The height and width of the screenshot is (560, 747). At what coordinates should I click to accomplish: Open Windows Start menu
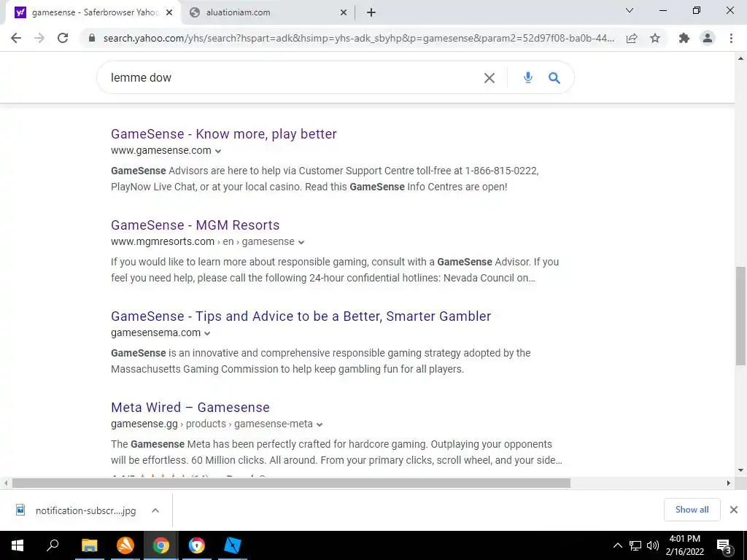point(18,545)
